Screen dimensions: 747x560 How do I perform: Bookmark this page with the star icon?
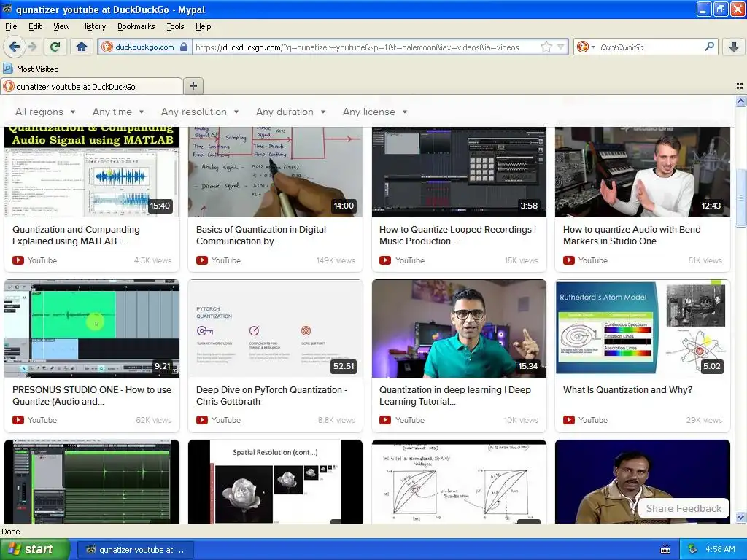[546, 47]
